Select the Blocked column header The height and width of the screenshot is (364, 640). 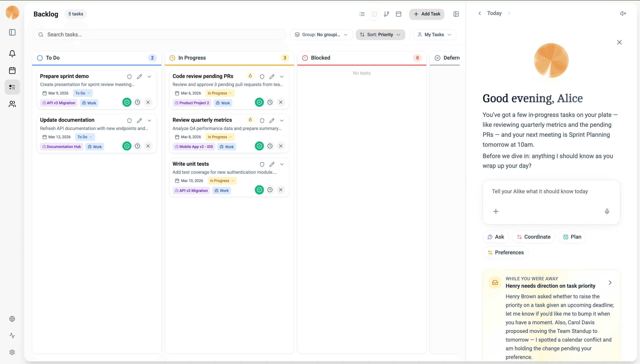coord(320,58)
